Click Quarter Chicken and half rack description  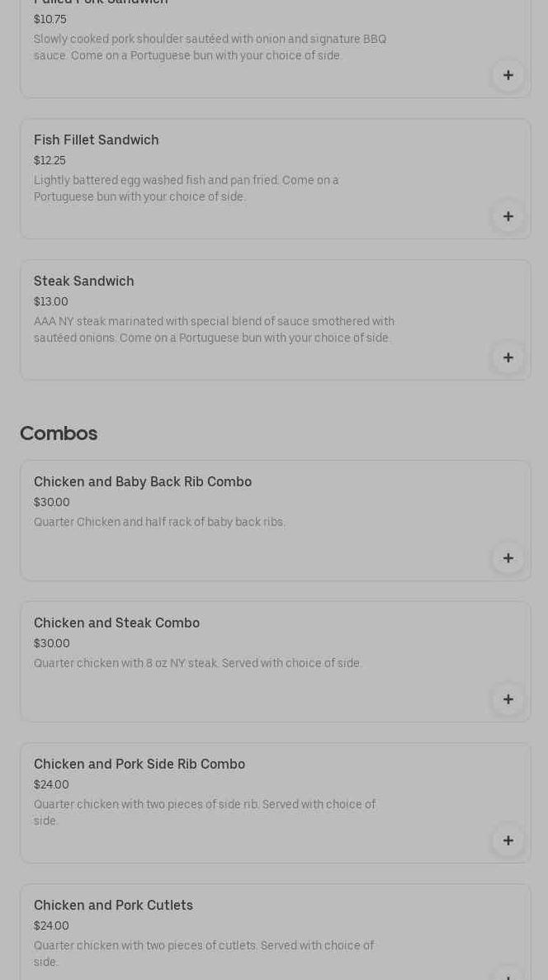coord(159,523)
